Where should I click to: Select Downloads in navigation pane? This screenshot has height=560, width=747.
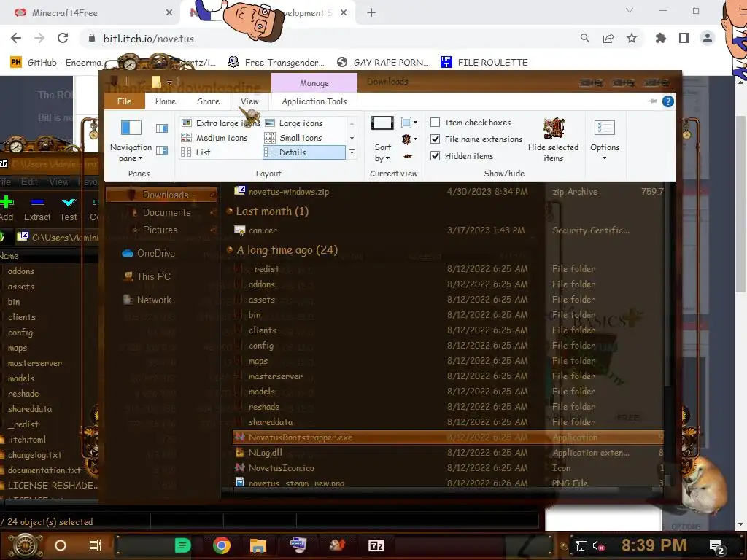pyautogui.click(x=162, y=195)
